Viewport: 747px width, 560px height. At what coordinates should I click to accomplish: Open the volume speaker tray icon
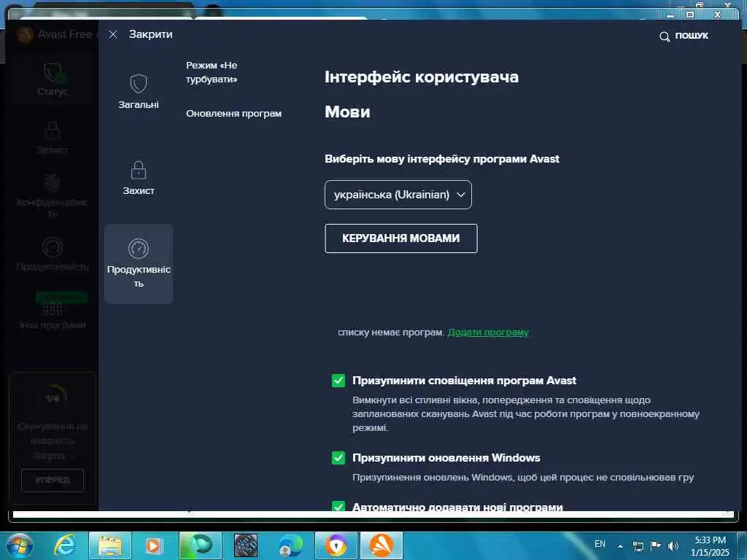(673, 546)
